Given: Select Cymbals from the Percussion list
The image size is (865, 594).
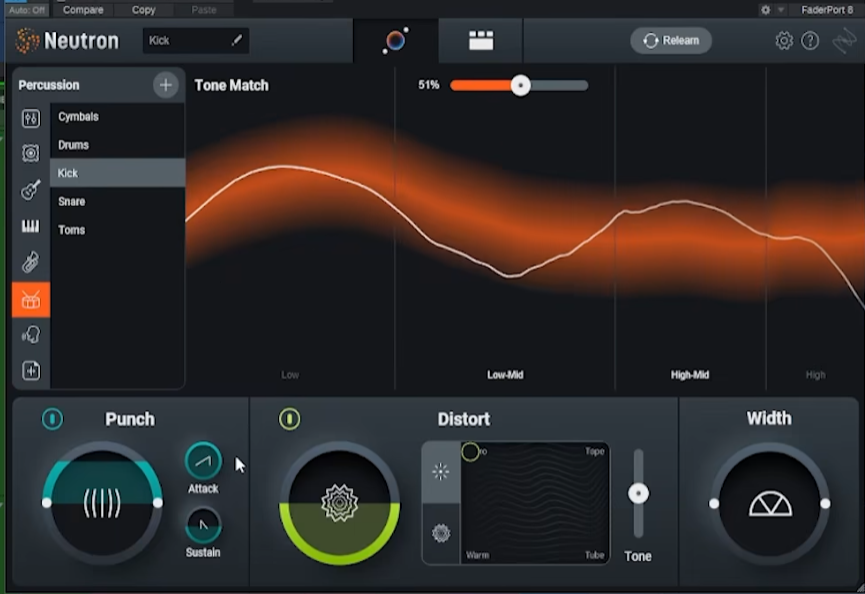Looking at the screenshot, I should coord(118,116).
